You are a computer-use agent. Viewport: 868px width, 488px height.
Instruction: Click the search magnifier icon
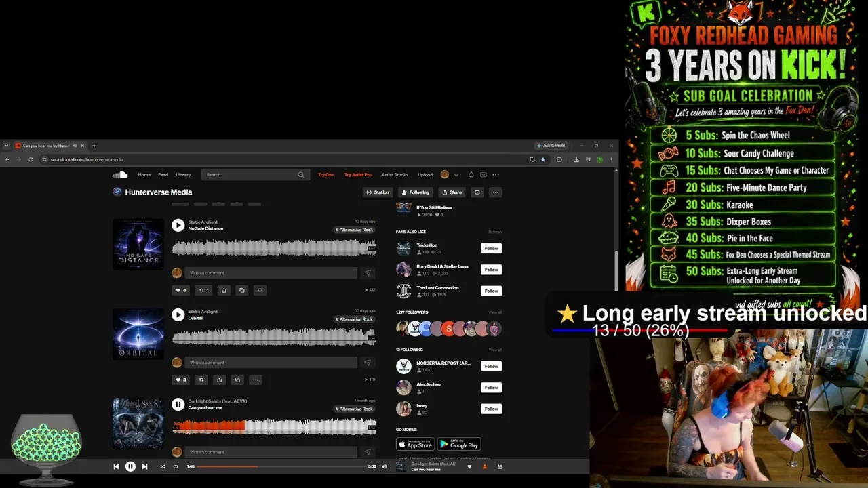(x=301, y=175)
